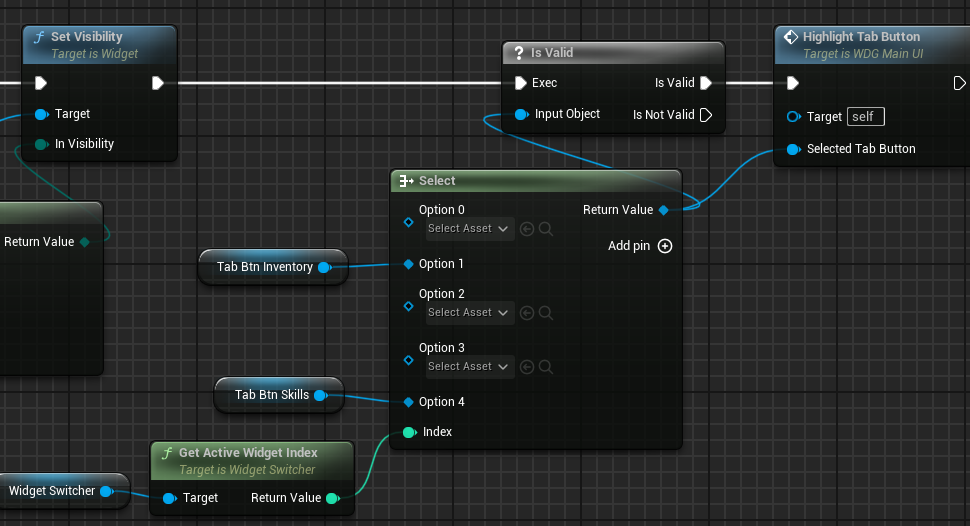This screenshot has width=970, height=526.
Task: Click the Add pin label
Action: click(629, 246)
